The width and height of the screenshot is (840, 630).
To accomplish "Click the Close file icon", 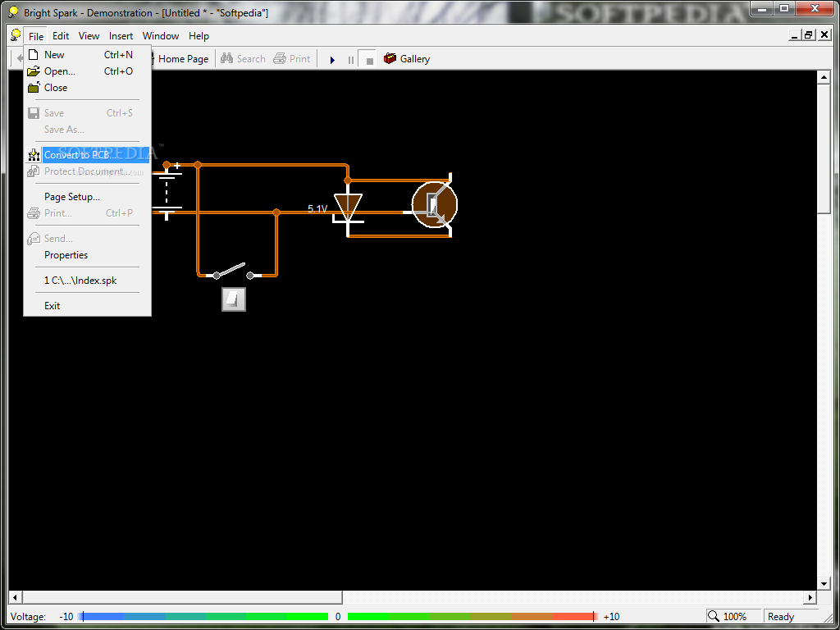I will [34, 87].
